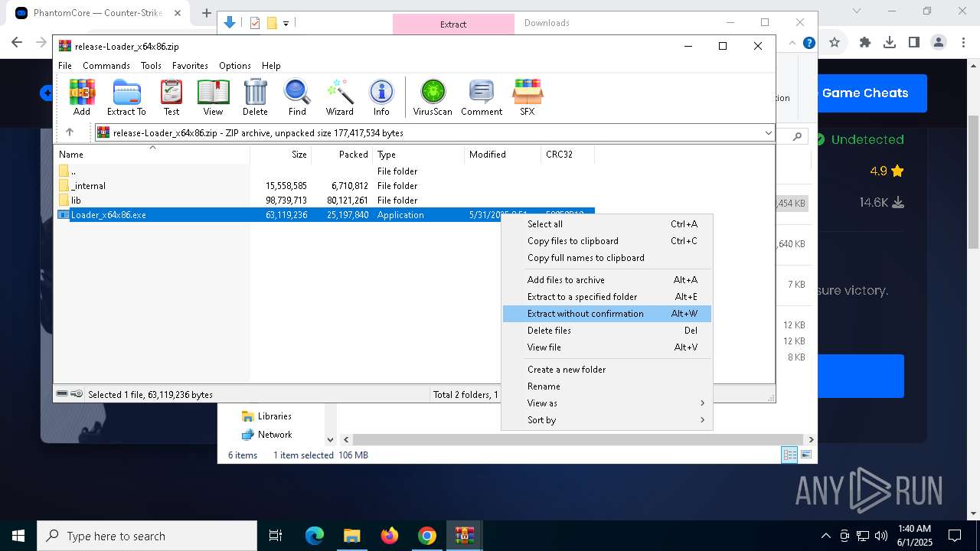
Task: Select the _internal folder row
Action: point(324,186)
